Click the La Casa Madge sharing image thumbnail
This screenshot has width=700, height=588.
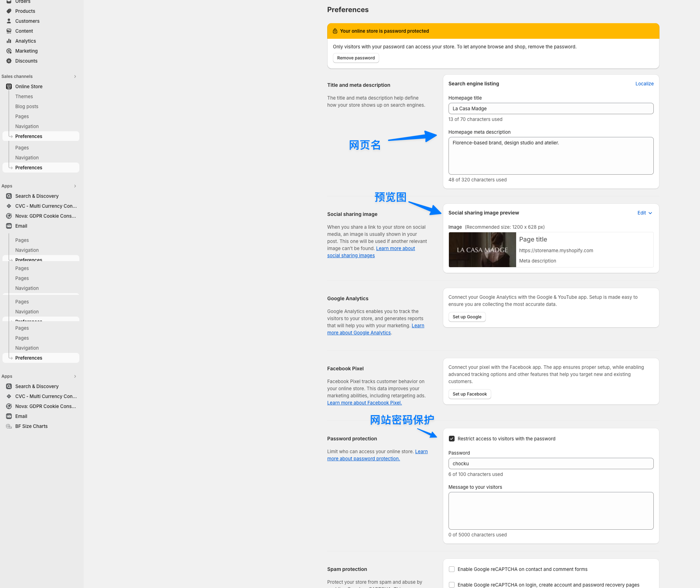point(482,250)
